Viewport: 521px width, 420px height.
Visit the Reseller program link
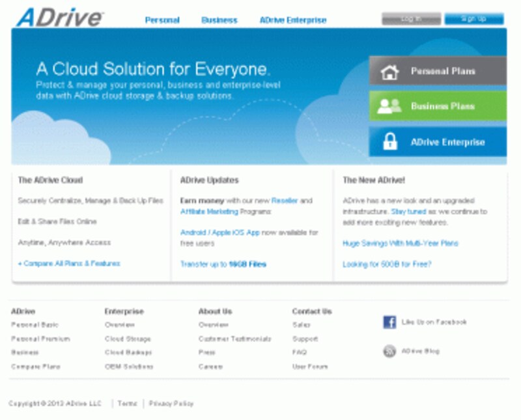click(x=285, y=201)
